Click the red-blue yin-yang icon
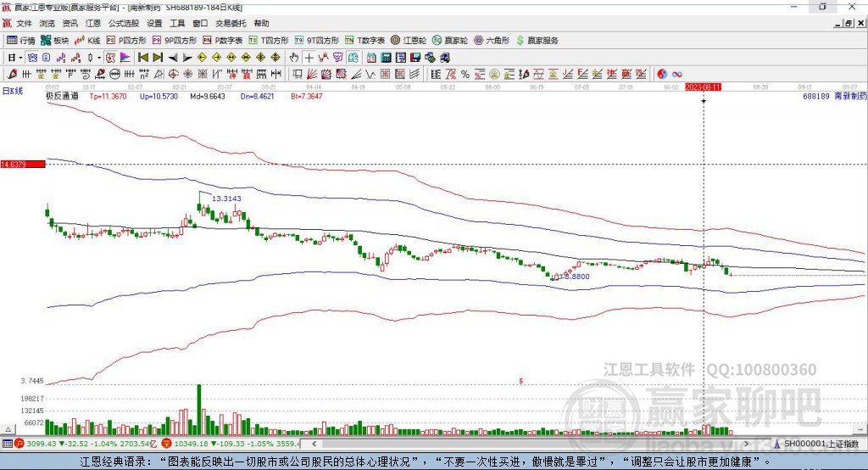868x470 pixels. (662, 75)
